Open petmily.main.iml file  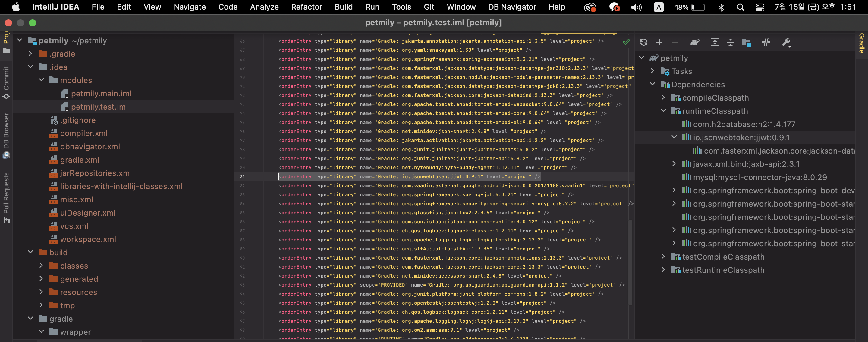tap(101, 94)
